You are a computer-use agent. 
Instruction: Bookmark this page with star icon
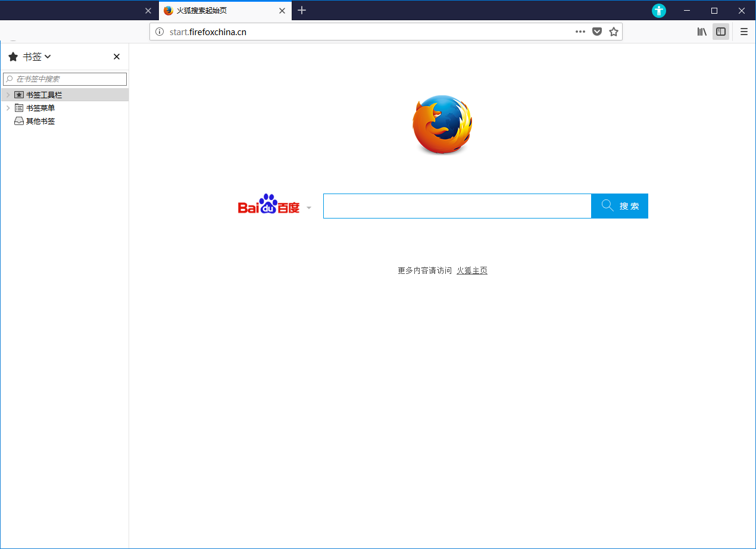click(x=614, y=32)
